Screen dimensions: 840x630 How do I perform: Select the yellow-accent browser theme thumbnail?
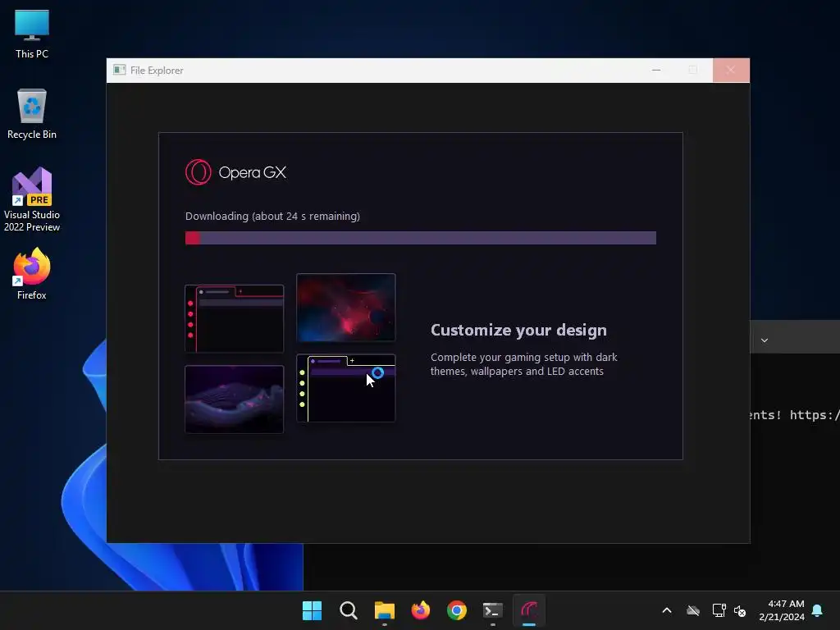tap(346, 388)
